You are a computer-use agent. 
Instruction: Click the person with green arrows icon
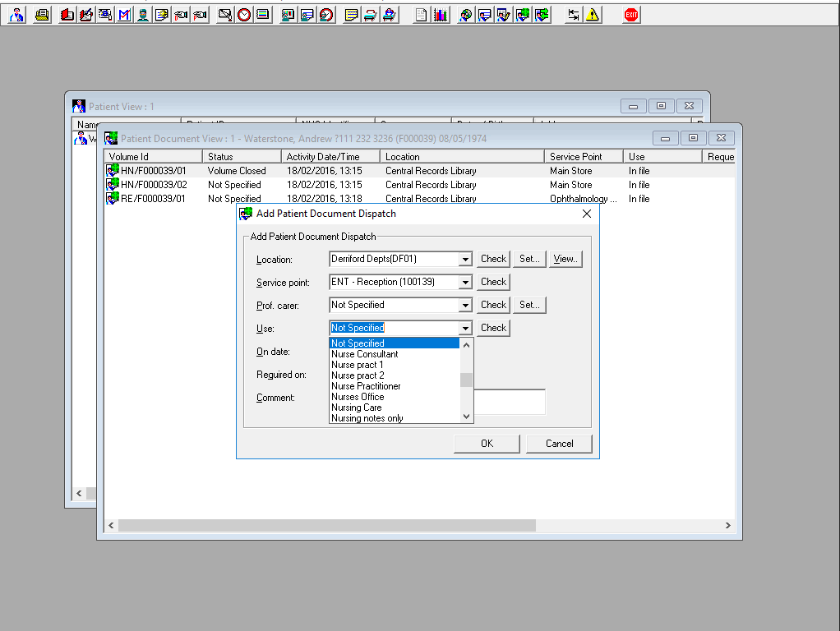(542, 15)
